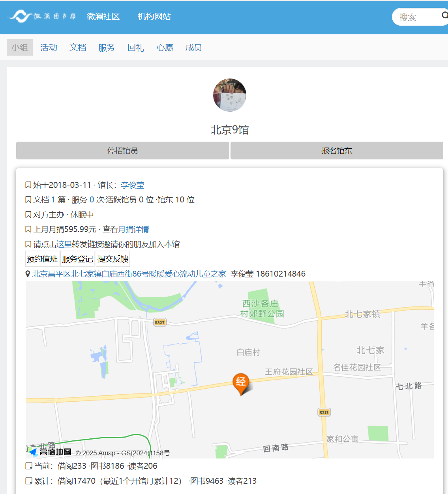Click the Amap logo on map
The image size is (448, 494).
pyautogui.click(x=50, y=452)
